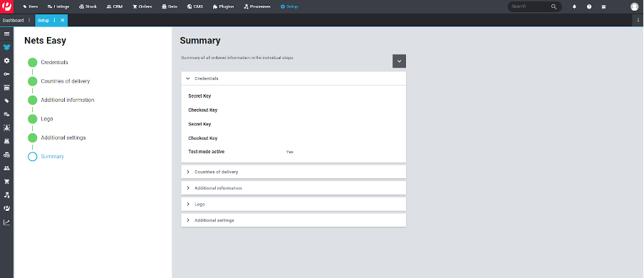Open the listings icon in sidebar
Viewport: 644px width, 278px height.
tap(6, 114)
